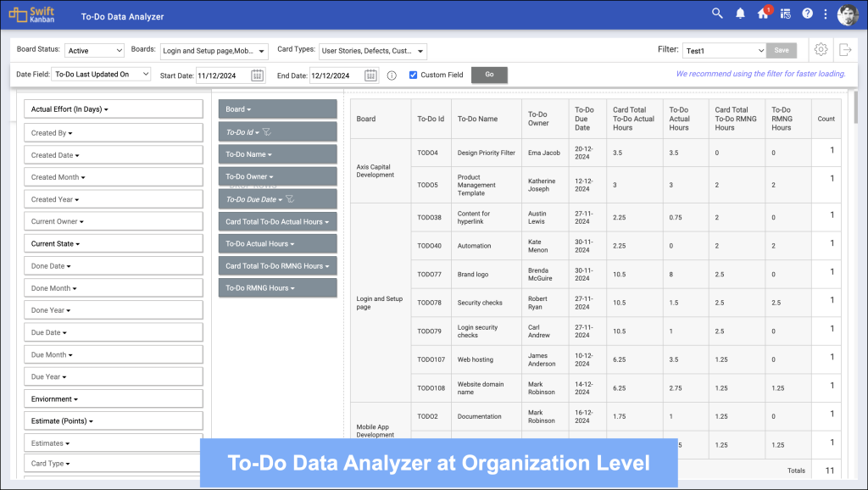Click the Start Date input field
868x490 pixels.
coord(224,75)
